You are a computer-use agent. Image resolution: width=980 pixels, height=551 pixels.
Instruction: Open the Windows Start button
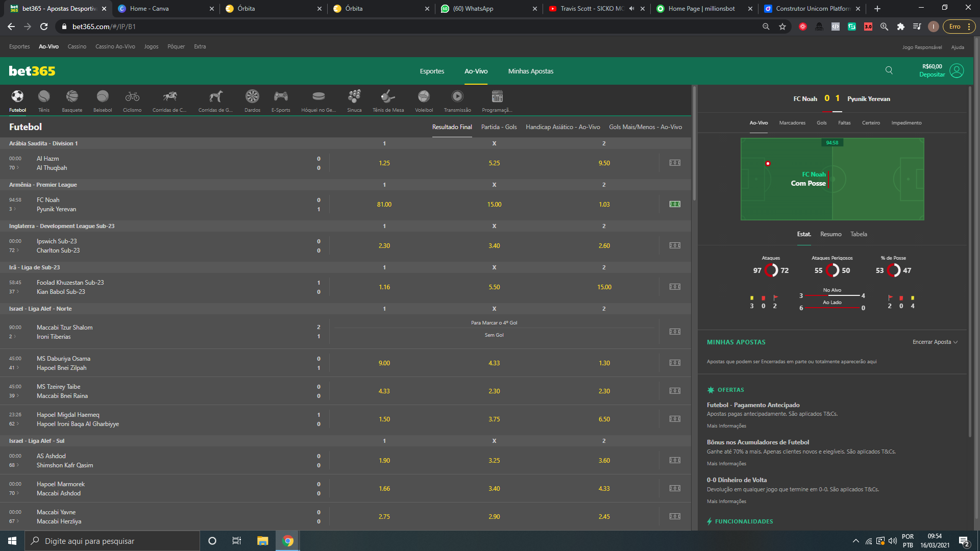12,541
